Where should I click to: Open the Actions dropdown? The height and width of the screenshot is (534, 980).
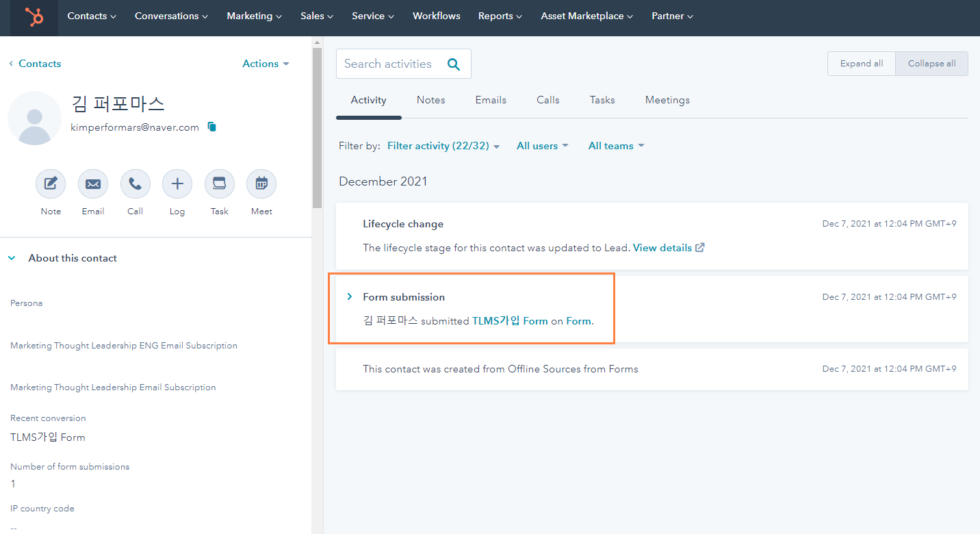(x=266, y=64)
